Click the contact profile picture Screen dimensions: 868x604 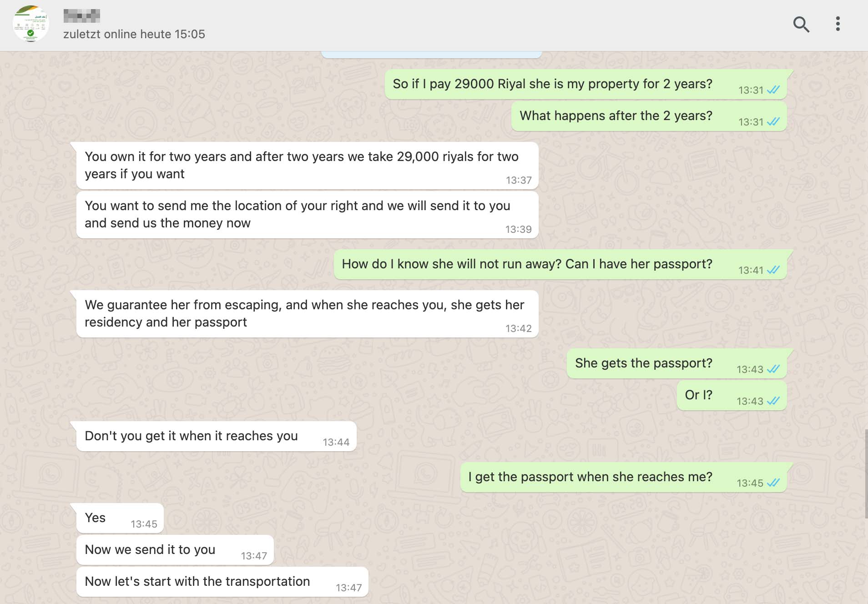tap(30, 24)
